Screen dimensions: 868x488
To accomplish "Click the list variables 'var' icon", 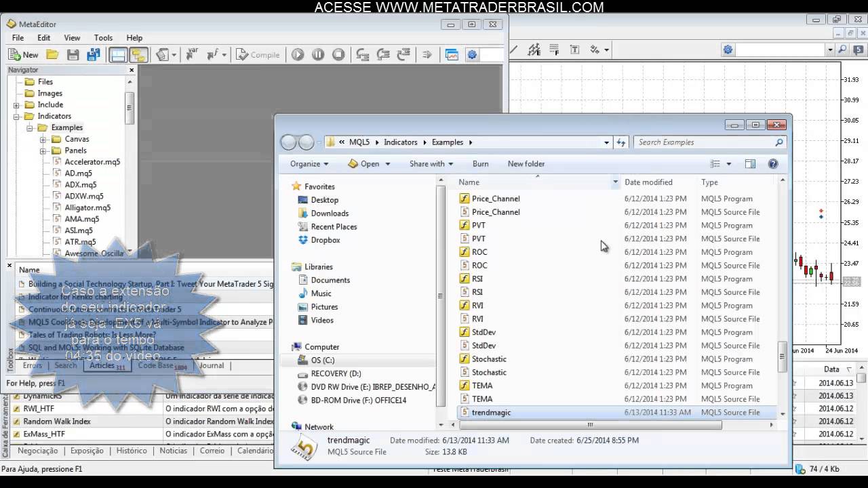I will click(x=192, y=55).
